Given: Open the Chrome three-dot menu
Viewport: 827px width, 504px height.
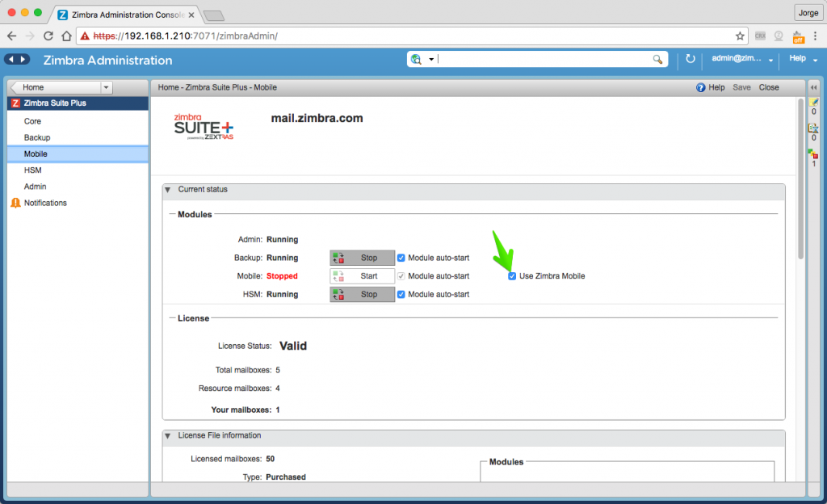Looking at the screenshot, I should [x=816, y=36].
